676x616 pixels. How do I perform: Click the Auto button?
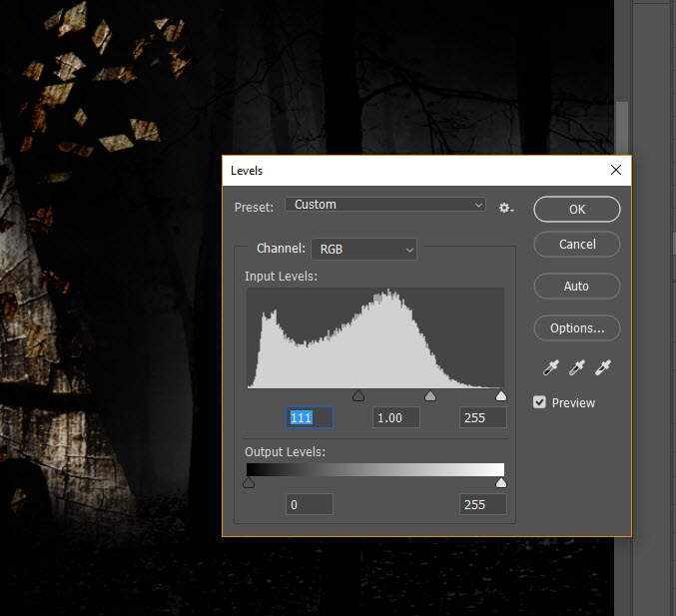(x=576, y=286)
